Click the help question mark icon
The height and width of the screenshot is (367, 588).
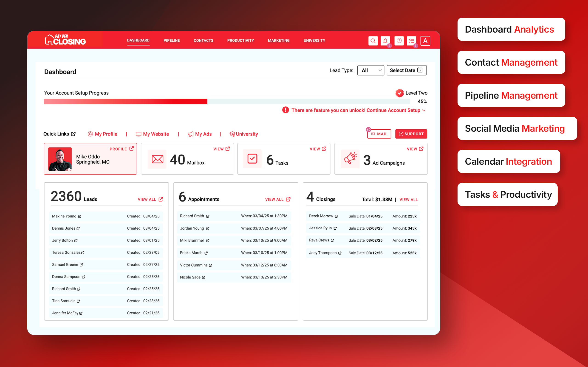399,41
